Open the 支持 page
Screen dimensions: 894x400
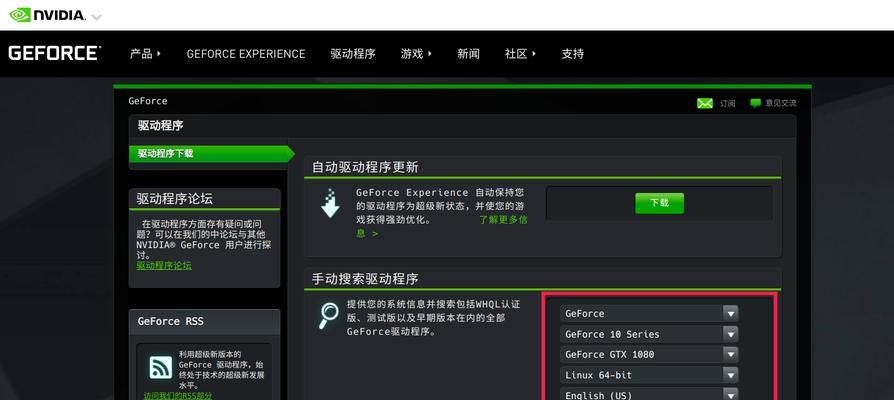572,54
